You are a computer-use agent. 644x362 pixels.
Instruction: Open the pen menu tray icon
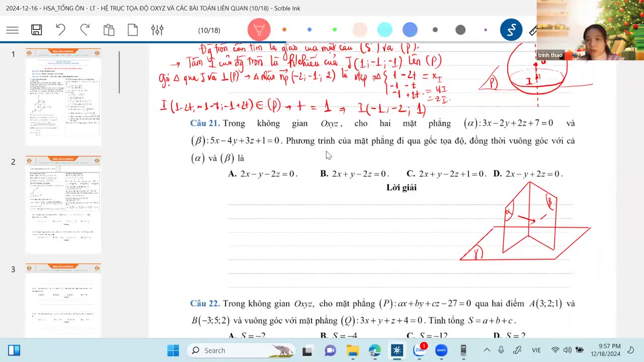point(517,350)
